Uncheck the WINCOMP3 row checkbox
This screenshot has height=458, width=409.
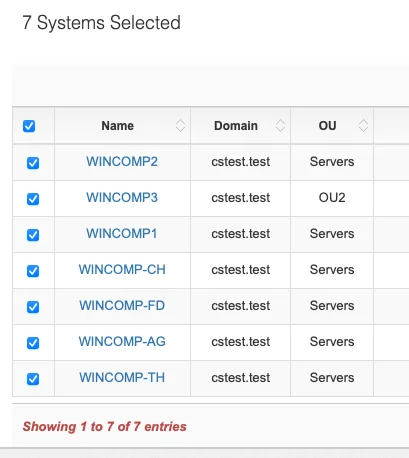click(x=33, y=199)
